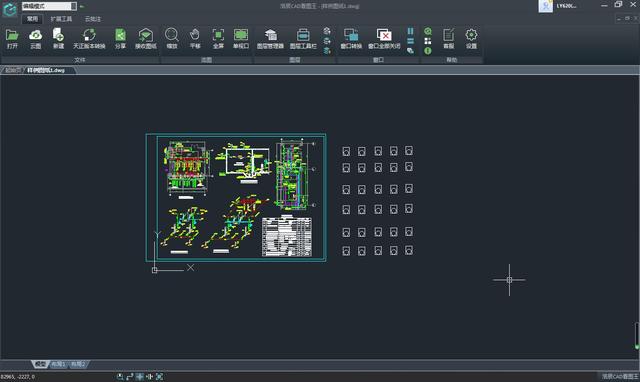This screenshot has height=382, width=640.
Task: Switch to the 云批注 ribbon tab
Action: 93,19
